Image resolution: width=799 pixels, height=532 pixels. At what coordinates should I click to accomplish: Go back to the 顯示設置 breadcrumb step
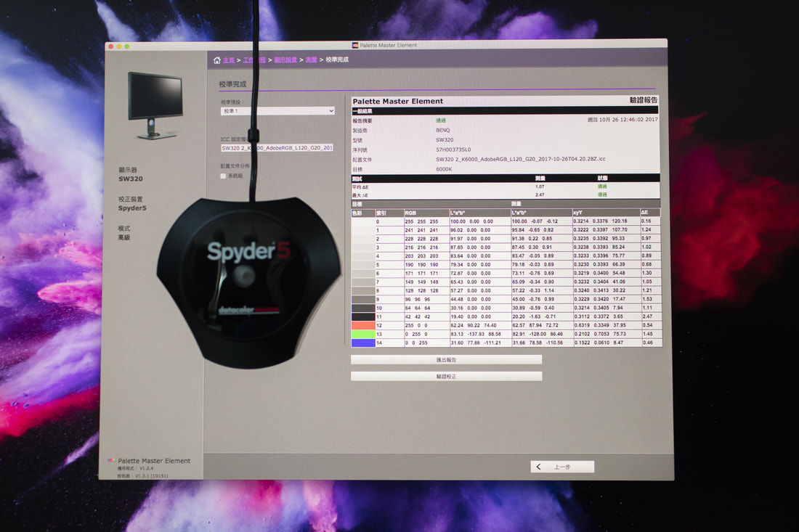tap(285, 60)
